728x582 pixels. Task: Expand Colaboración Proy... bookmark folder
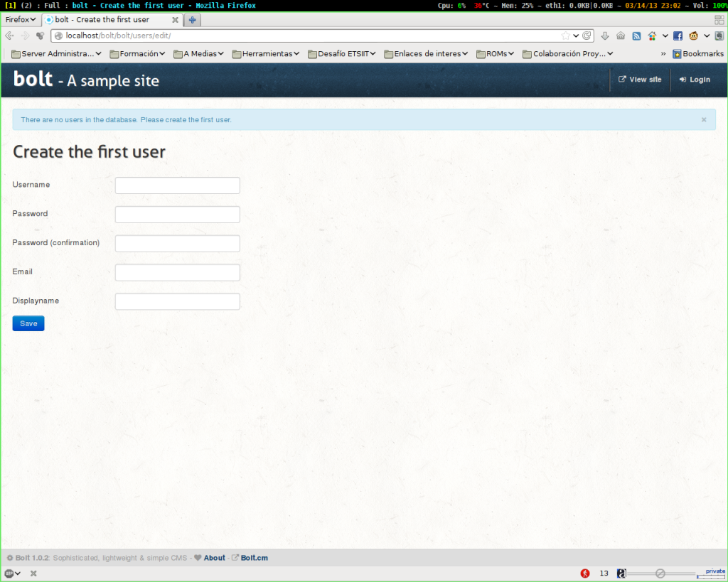point(568,54)
